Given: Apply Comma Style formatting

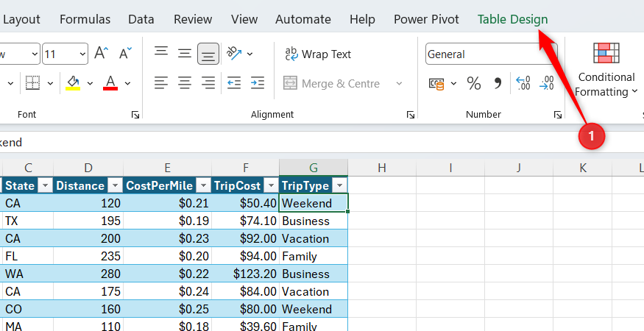Looking at the screenshot, I should (498, 84).
